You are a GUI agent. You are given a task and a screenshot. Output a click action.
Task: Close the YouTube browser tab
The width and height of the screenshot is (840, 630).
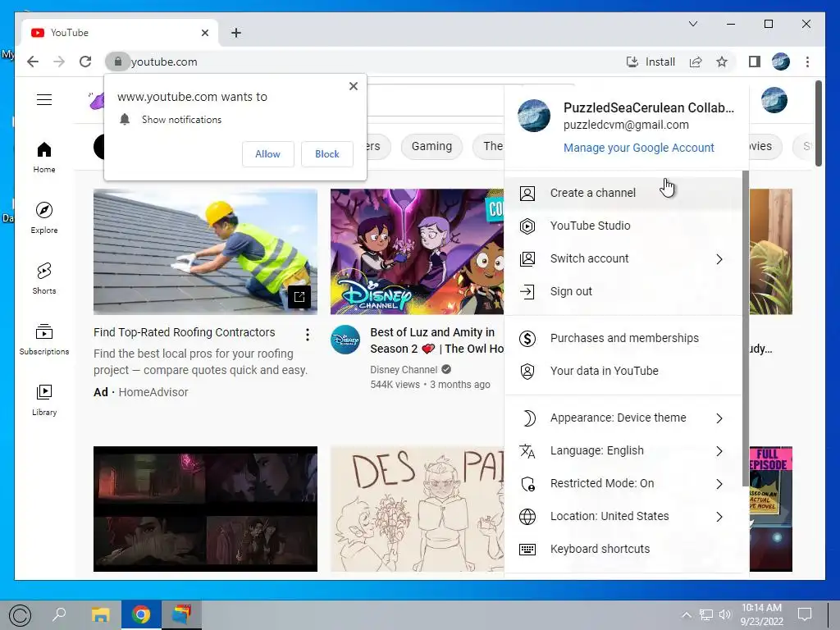(x=204, y=33)
